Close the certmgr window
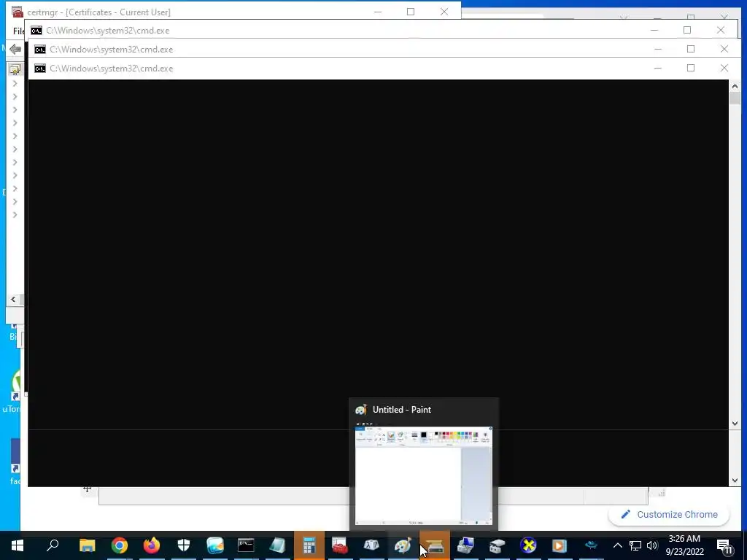Viewport: 747px width, 560px height. click(x=444, y=12)
